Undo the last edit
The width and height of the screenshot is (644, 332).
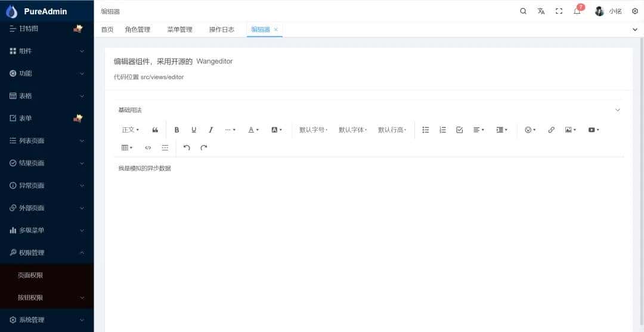187,147
